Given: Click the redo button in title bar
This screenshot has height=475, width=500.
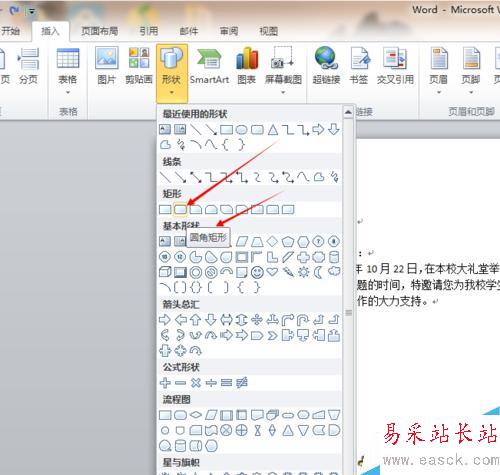Looking at the screenshot, I should click(14, 11).
